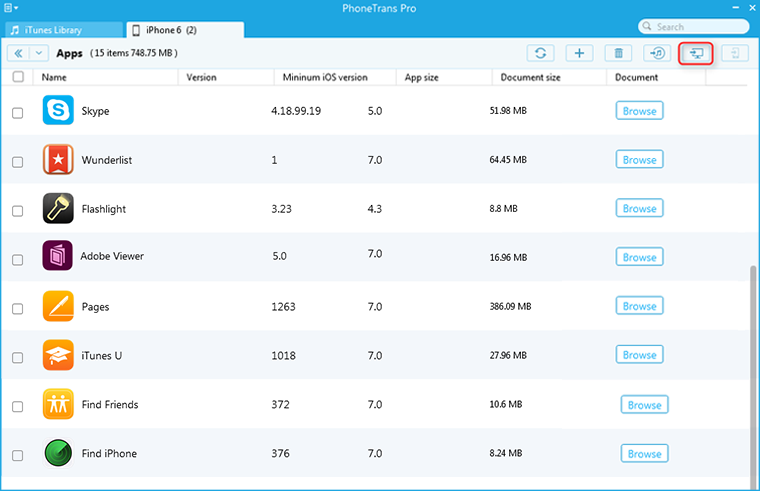Click the Add (plus) icon
The width and height of the screenshot is (760, 491).
click(x=580, y=53)
